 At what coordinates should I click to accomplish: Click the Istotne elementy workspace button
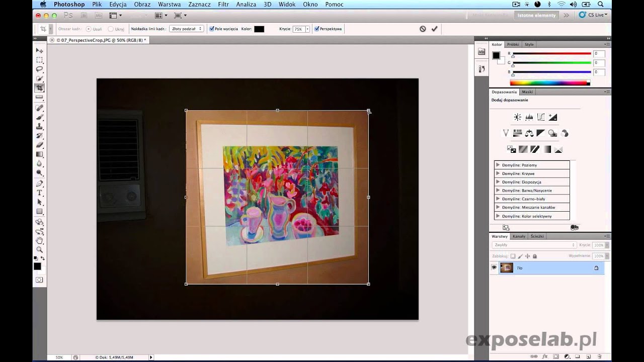pos(536,15)
